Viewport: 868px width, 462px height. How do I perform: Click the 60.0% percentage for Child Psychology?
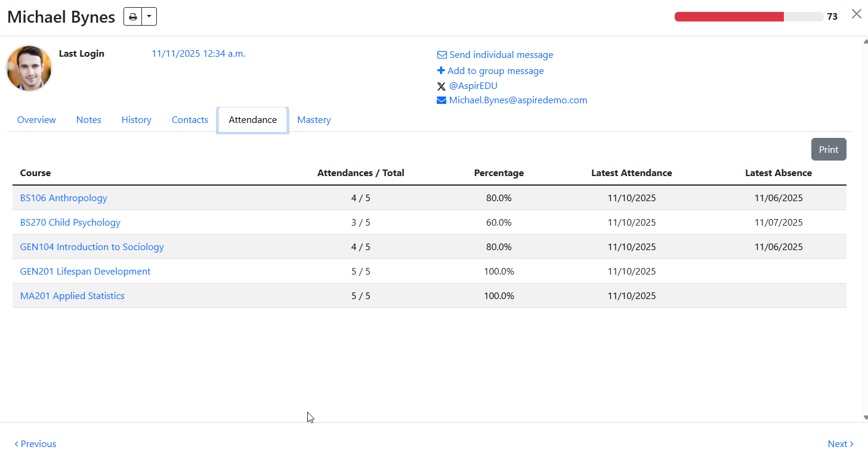499,223
